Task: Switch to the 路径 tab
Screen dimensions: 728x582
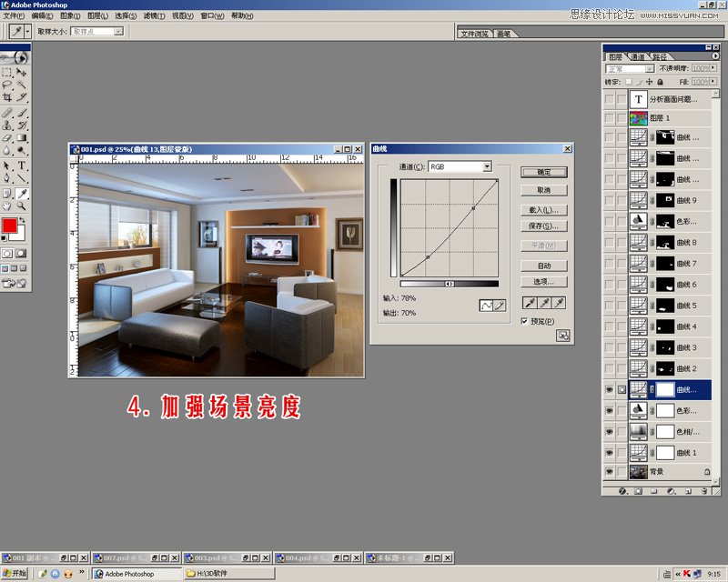Action: point(659,56)
